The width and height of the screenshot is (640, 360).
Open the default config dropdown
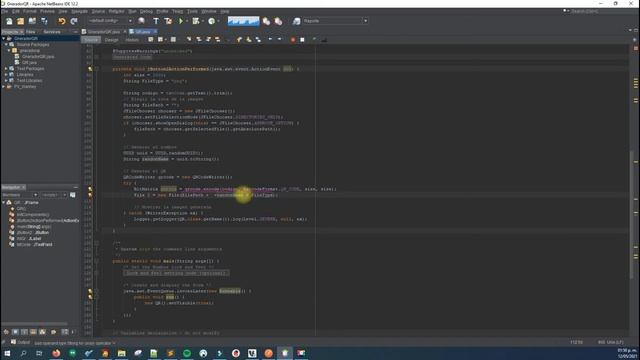(110, 21)
